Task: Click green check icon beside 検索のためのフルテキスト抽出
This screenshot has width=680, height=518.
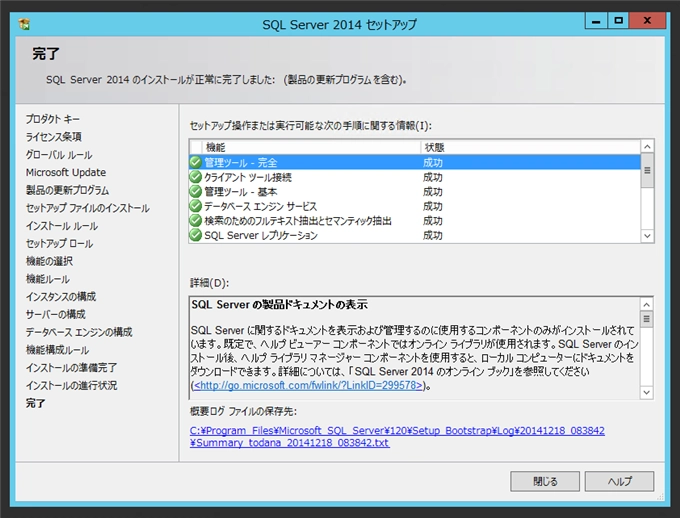Action: tap(196, 221)
